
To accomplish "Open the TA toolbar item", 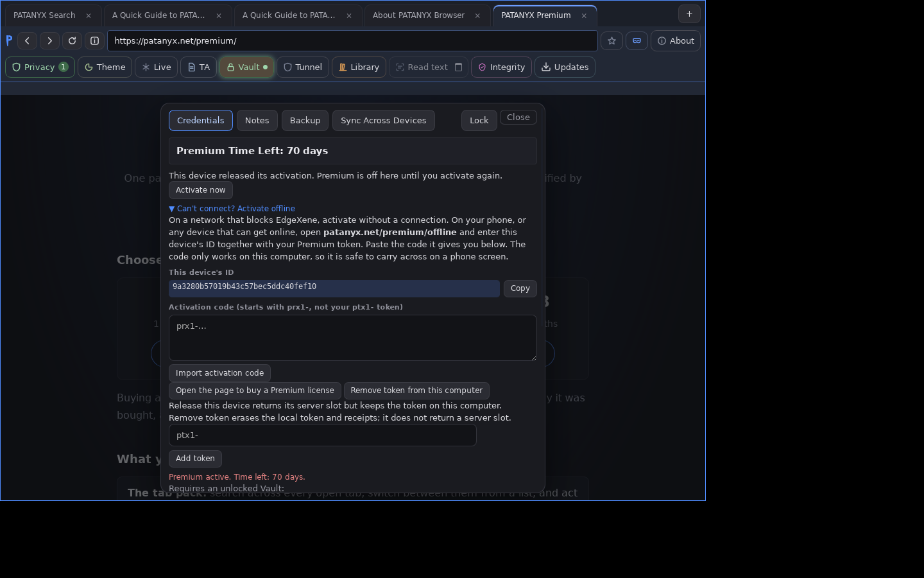I will point(198,67).
